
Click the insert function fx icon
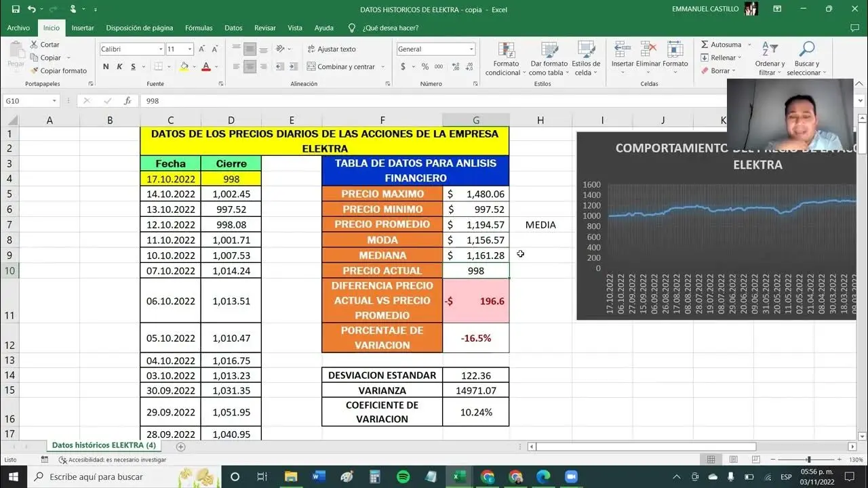click(127, 100)
